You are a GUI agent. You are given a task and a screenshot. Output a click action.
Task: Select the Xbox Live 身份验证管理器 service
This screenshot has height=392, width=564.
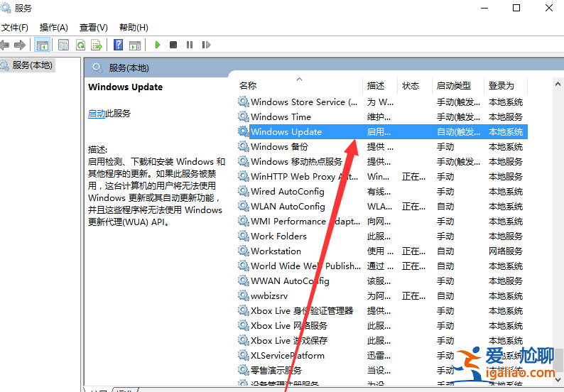point(382,311)
